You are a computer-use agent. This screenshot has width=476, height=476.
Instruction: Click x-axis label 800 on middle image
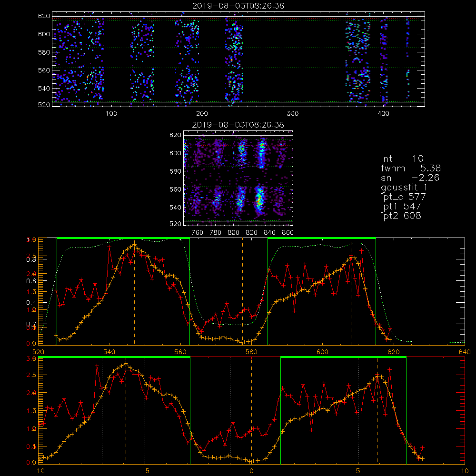(x=233, y=233)
